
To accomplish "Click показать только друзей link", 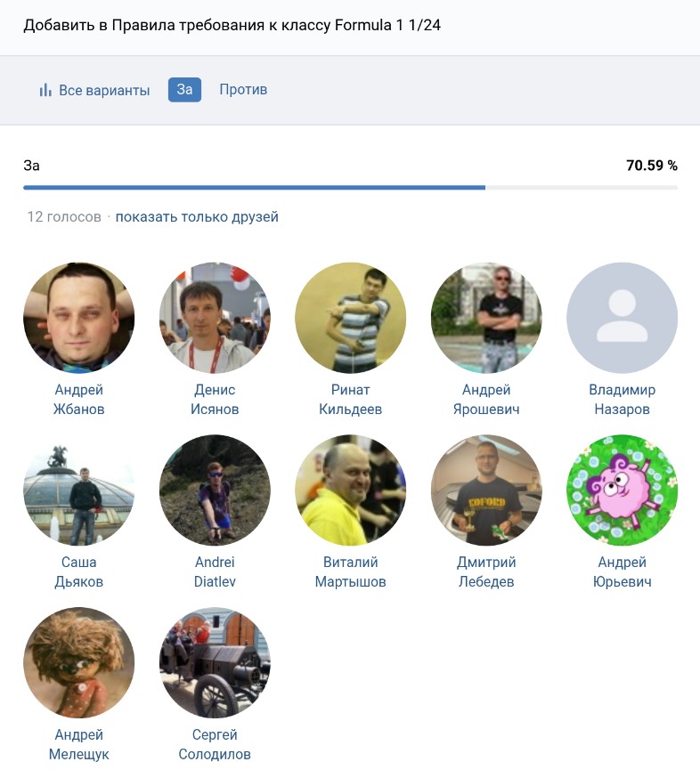I will tap(197, 217).
